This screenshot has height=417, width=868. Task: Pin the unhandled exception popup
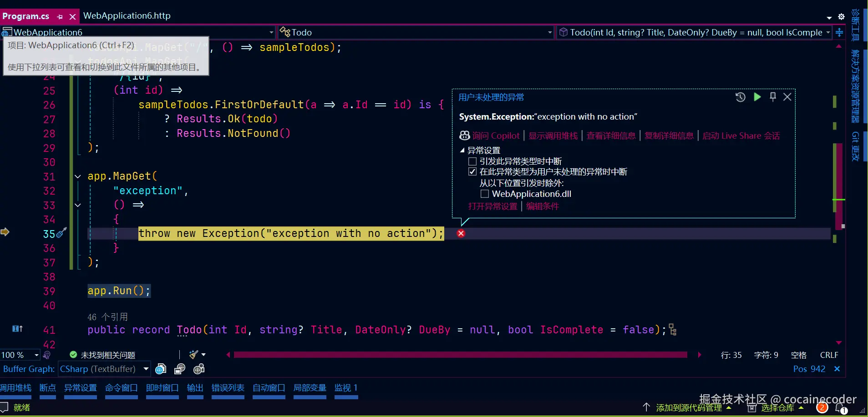772,97
